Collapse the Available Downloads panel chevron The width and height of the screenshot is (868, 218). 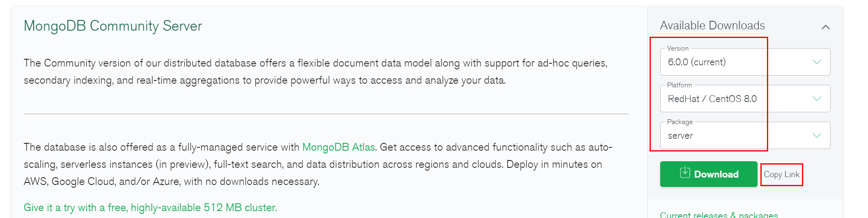826,27
